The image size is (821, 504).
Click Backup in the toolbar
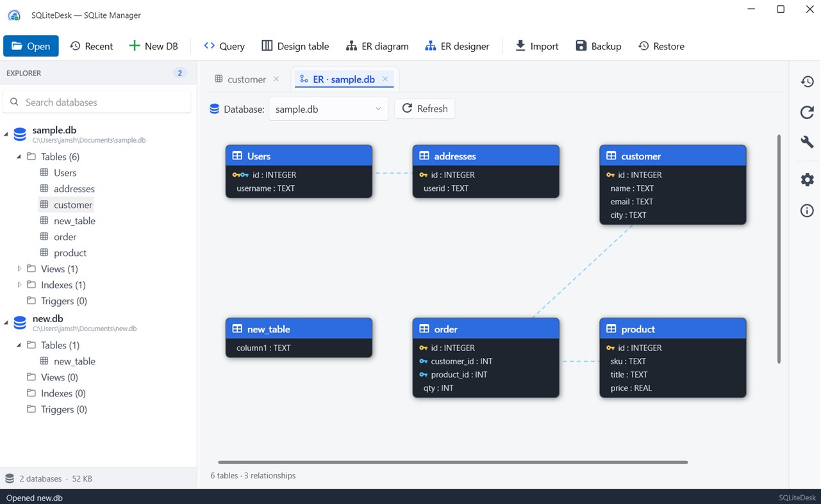pos(599,46)
